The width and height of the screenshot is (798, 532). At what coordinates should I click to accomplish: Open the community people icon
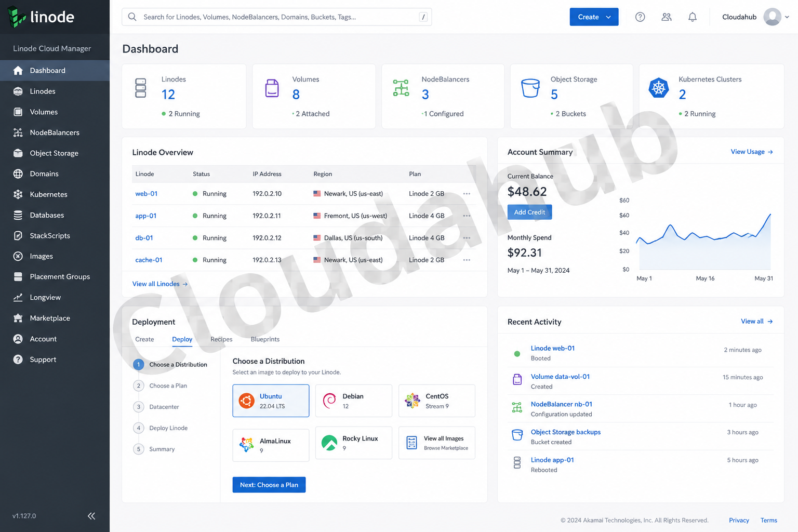pyautogui.click(x=667, y=17)
